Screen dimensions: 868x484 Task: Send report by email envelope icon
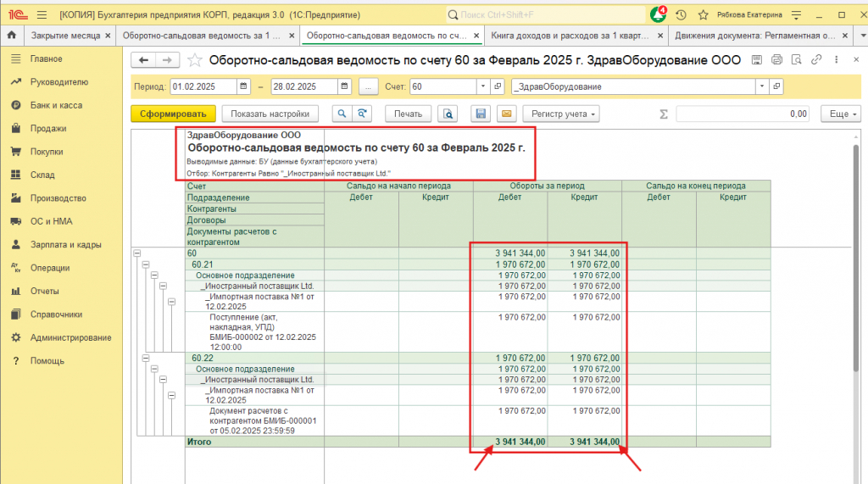point(506,114)
